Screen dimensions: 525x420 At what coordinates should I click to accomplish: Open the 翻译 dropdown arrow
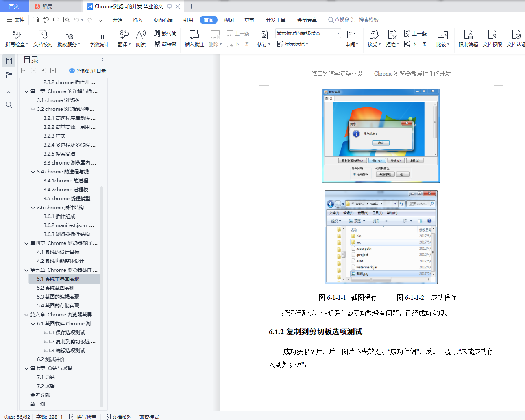(129, 45)
